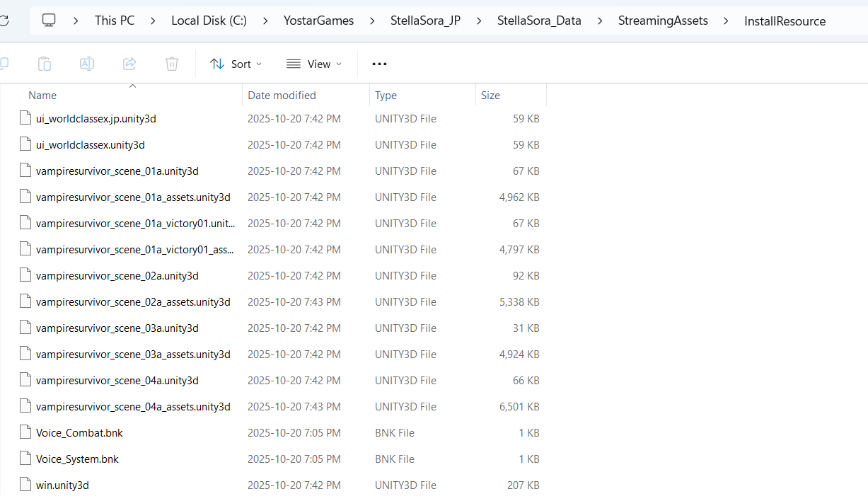Screen dimensions: 868x501
Task: Click the 31 KB size cell
Action: click(526, 328)
